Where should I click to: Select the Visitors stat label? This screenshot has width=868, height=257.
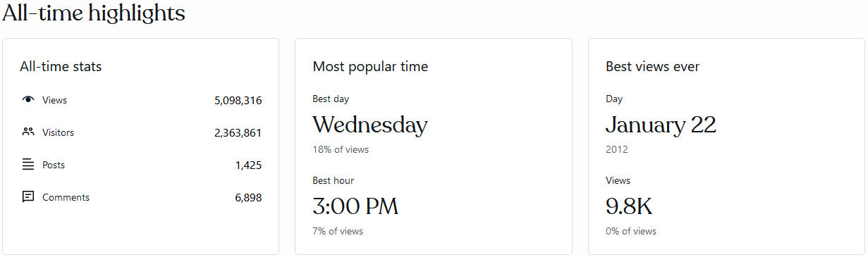[x=58, y=132]
